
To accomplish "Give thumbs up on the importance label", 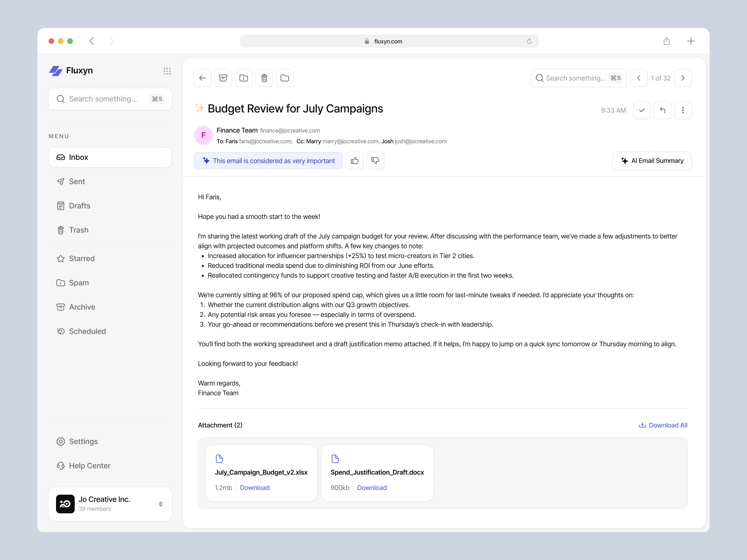I will (x=355, y=160).
